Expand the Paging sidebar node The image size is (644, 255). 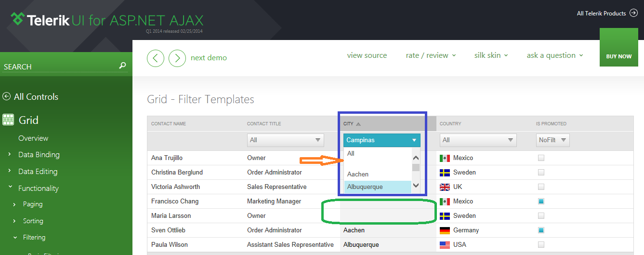pyautogui.click(x=15, y=204)
